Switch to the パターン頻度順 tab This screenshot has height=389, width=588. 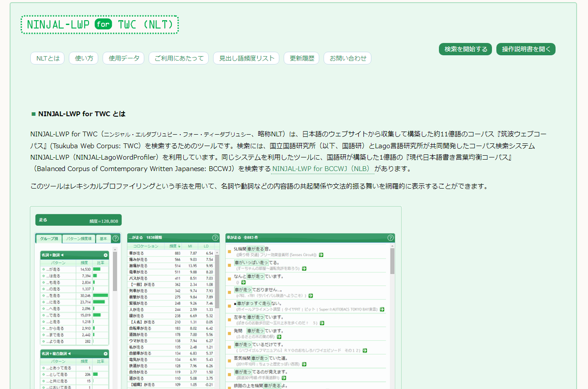(78, 239)
